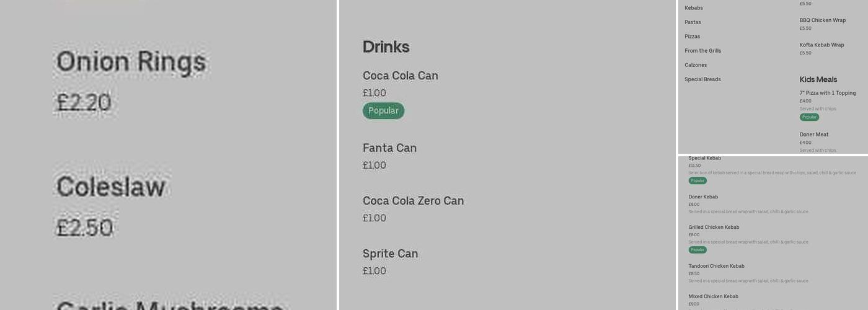The image size is (868, 310).
Task: Open the Mixed Chicken Kebab item
Action: pyautogui.click(x=713, y=297)
